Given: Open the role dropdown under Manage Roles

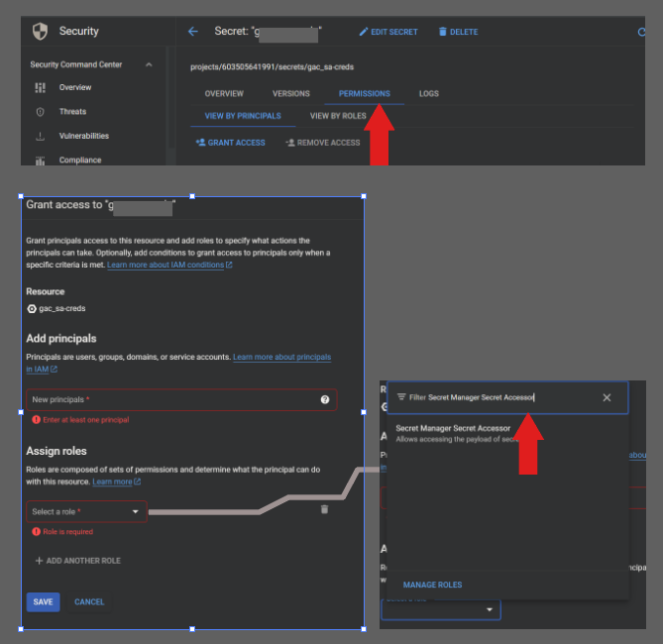Looking at the screenshot, I should [441, 609].
